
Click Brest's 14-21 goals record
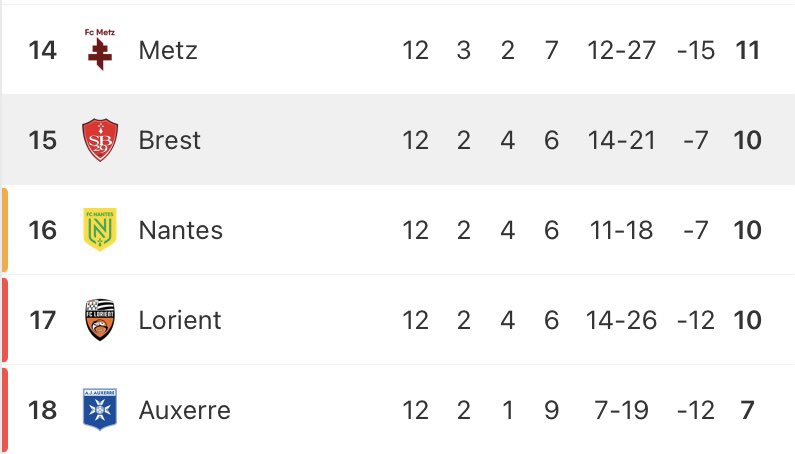pyautogui.click(x=622, y=140)
